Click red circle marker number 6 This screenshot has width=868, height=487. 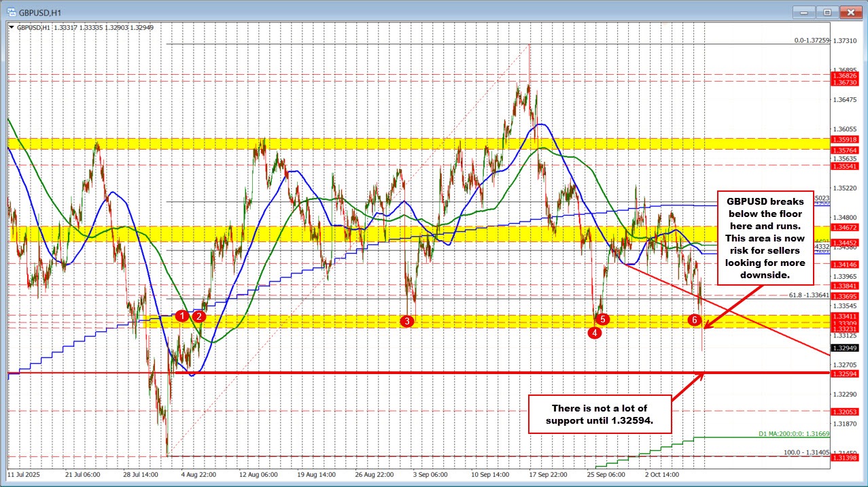(x=694, y=319)
